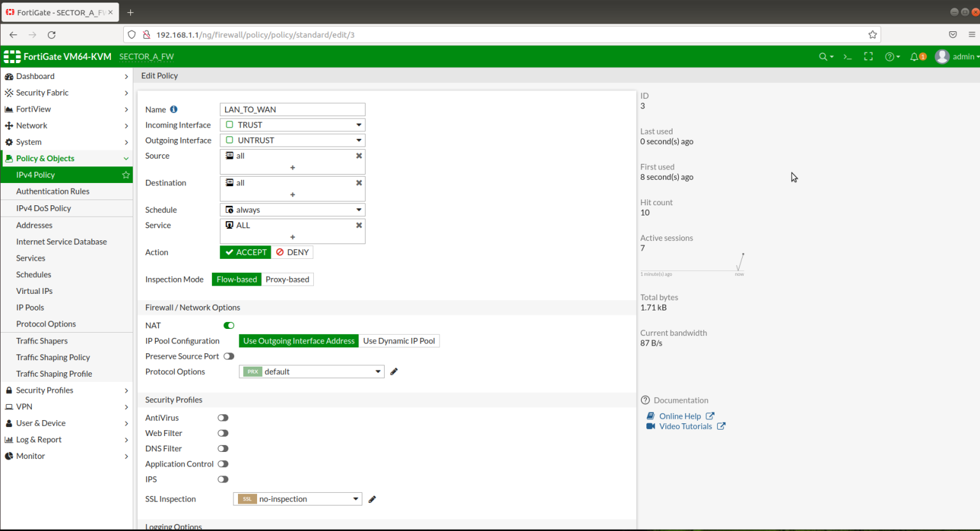
Task: Edit Protocol Options profile via pencil icon
Action: point(394,371)
